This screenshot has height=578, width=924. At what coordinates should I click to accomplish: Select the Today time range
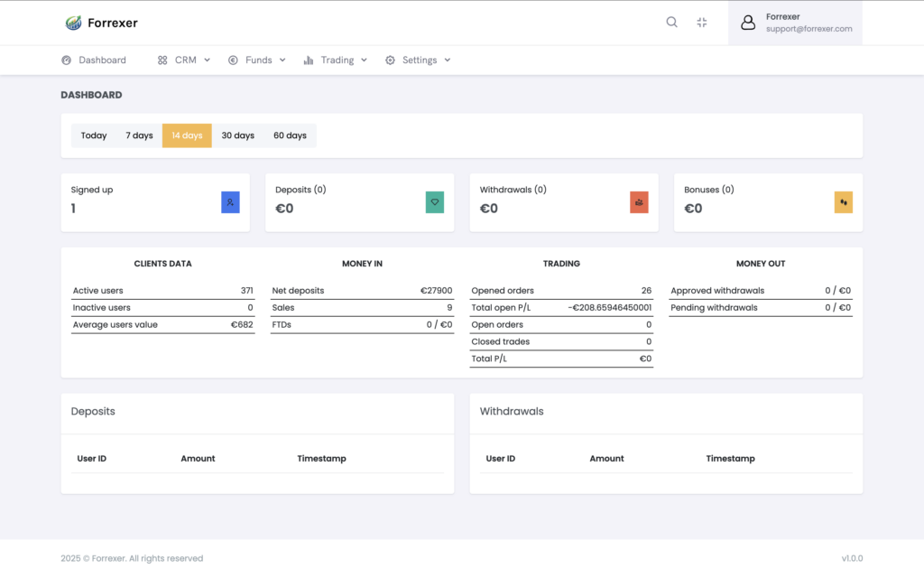coord(94,135)
